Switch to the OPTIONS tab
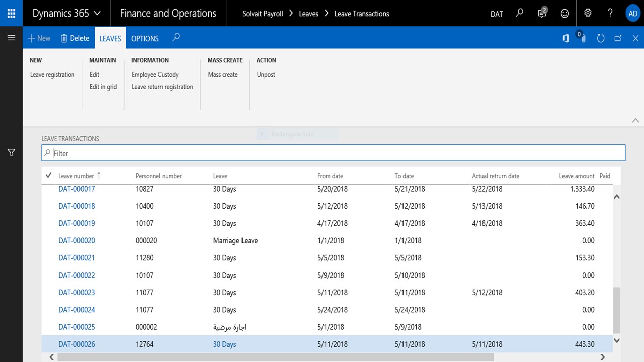The height and width of the screenshot is (362, 644). (x=145, y=38)
